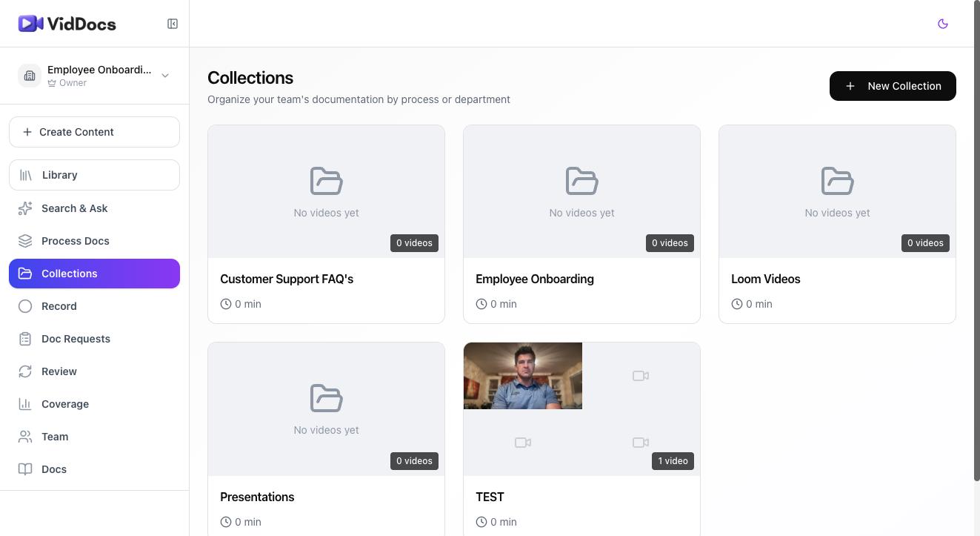Click the clock icon on TEST card
The image size is (980, 536).
(x=481, y=522)
